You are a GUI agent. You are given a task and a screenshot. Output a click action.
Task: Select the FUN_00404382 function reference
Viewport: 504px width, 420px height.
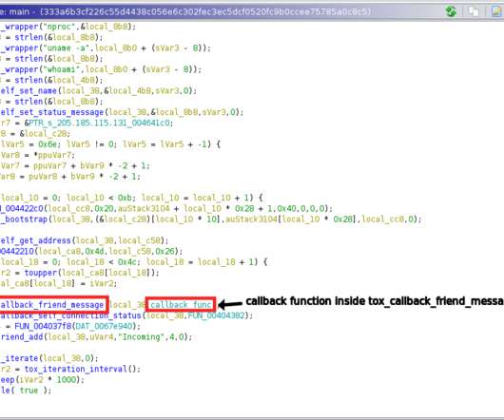coord(216,315)
